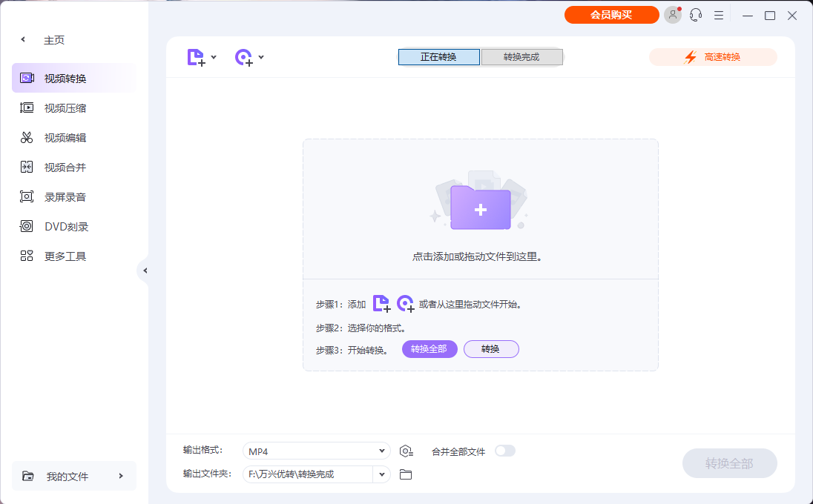Screen dimensions: 813x504
Task: Click the drag-and-drop upload area
Action: [481, 208]
